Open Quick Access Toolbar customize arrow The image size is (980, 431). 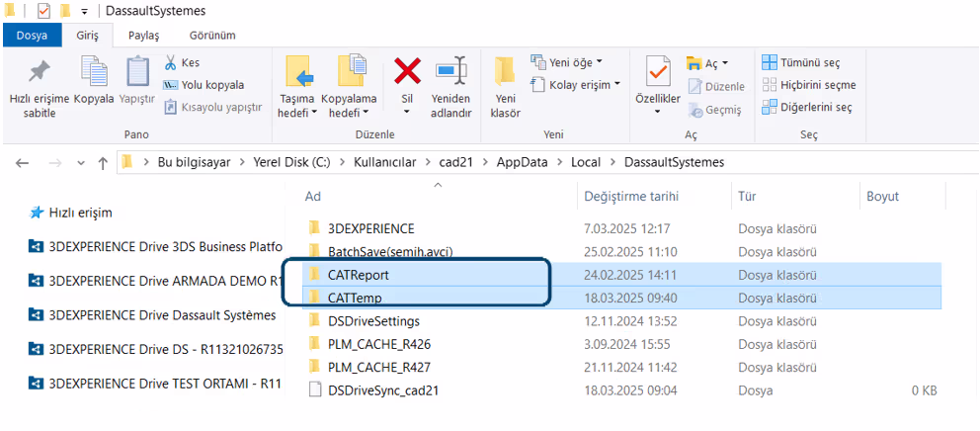coord(84,11)
